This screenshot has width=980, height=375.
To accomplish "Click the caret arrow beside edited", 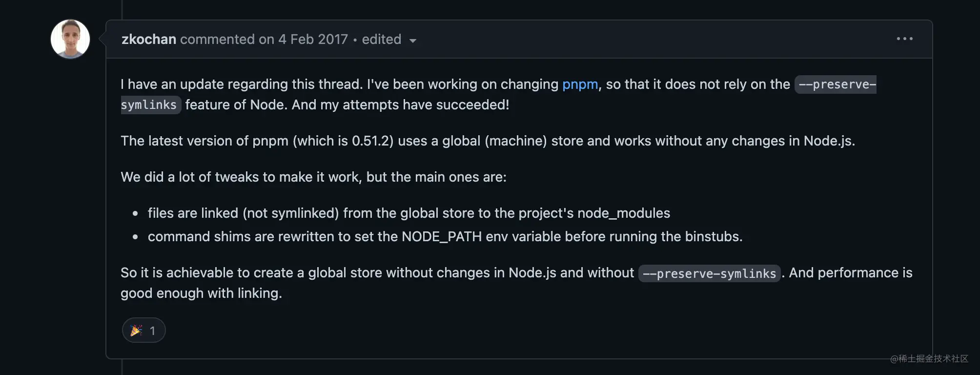I will click(x=413, y=41).
